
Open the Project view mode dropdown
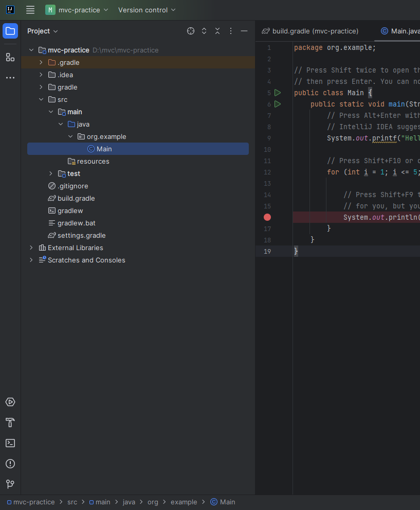click(x=43, y=31)
